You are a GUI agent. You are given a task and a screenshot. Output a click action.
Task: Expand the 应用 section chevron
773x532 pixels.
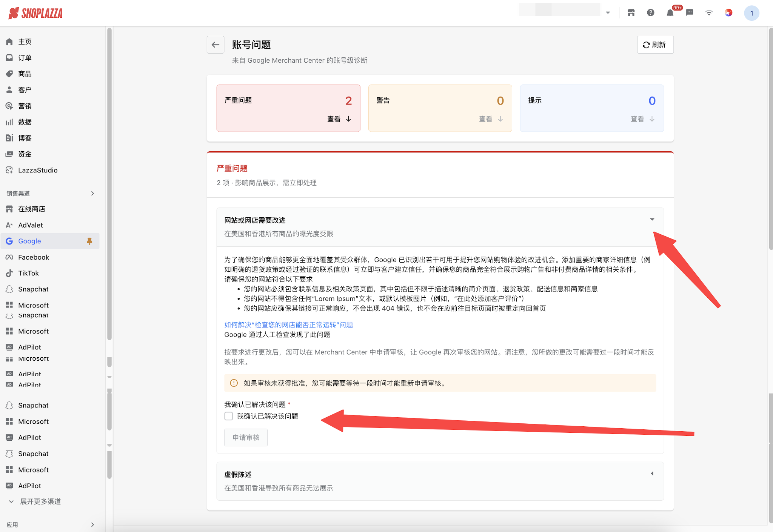92,525
